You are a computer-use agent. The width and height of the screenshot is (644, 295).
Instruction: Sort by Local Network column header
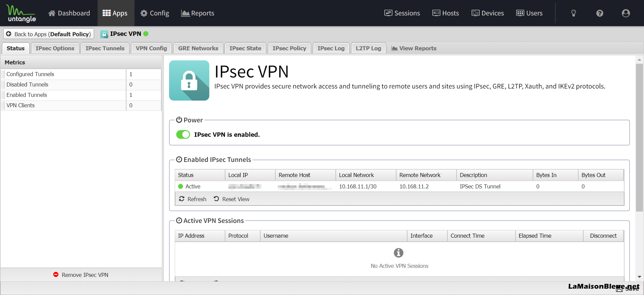(366, 175)
